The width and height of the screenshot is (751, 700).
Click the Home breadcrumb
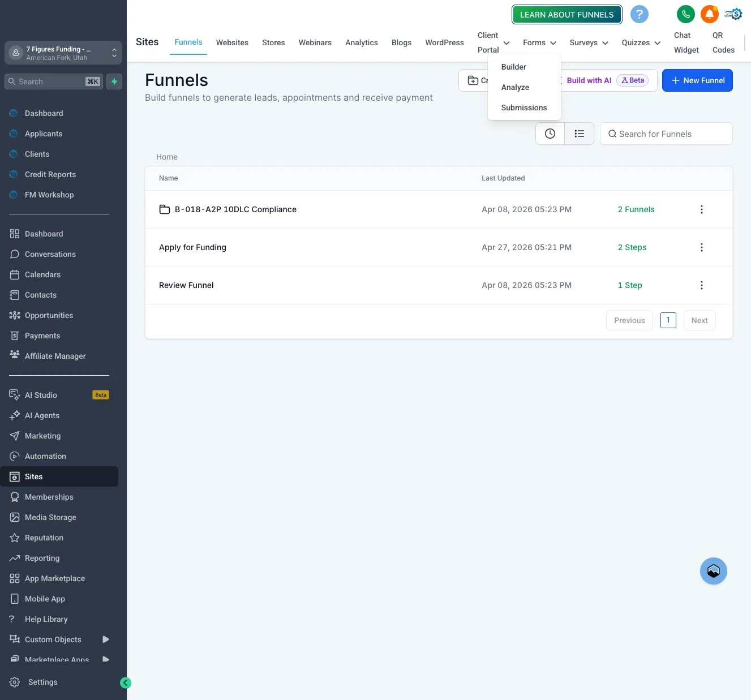pos(167,157)
